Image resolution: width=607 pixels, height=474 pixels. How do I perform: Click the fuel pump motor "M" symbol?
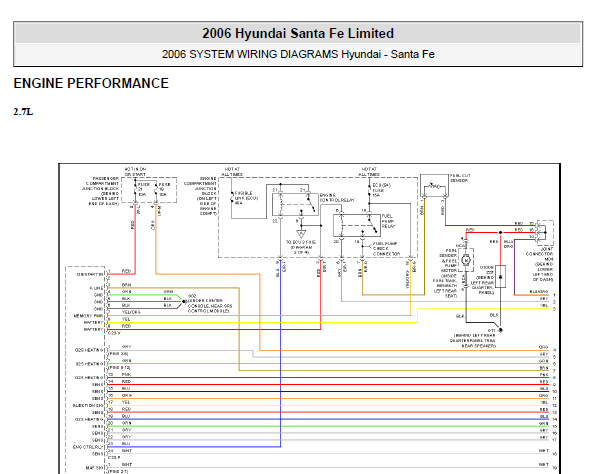pyautogui.click(x=466, y=260)
